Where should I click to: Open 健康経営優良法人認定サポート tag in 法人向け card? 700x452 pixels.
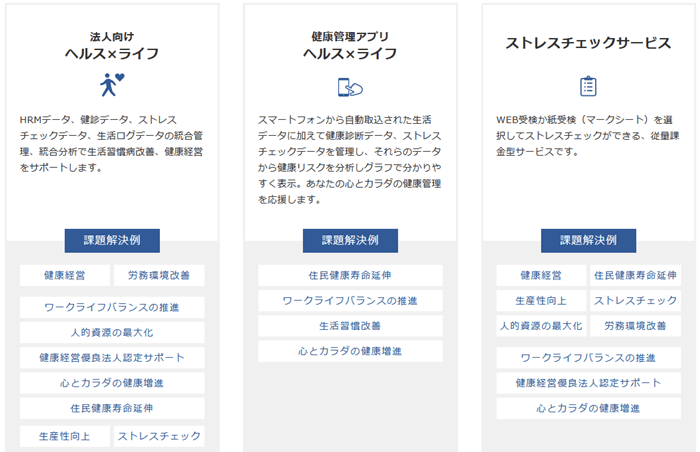point(112,357)
